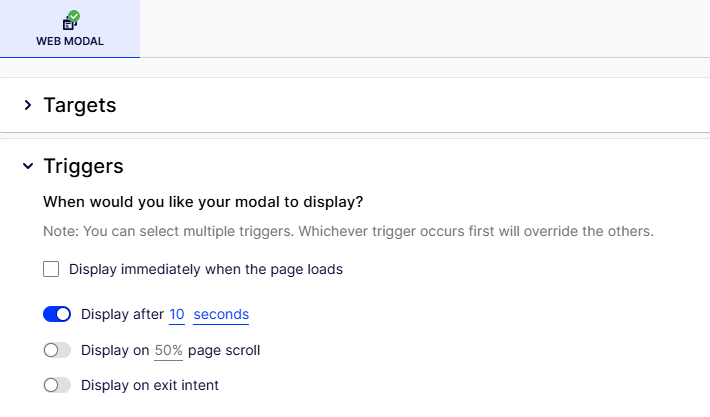Open the seconds time unit dropdown
This screenshot has width=710, height=417.
[221, 315]
